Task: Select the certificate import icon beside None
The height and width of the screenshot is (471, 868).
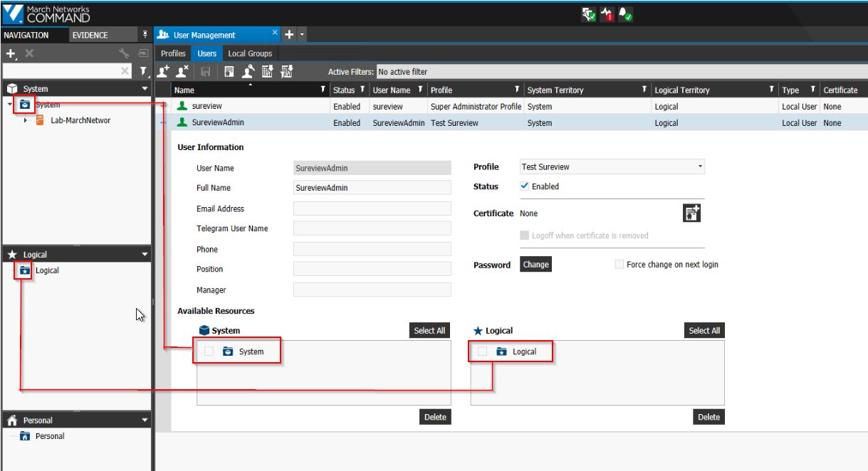Action: [691, 212]
